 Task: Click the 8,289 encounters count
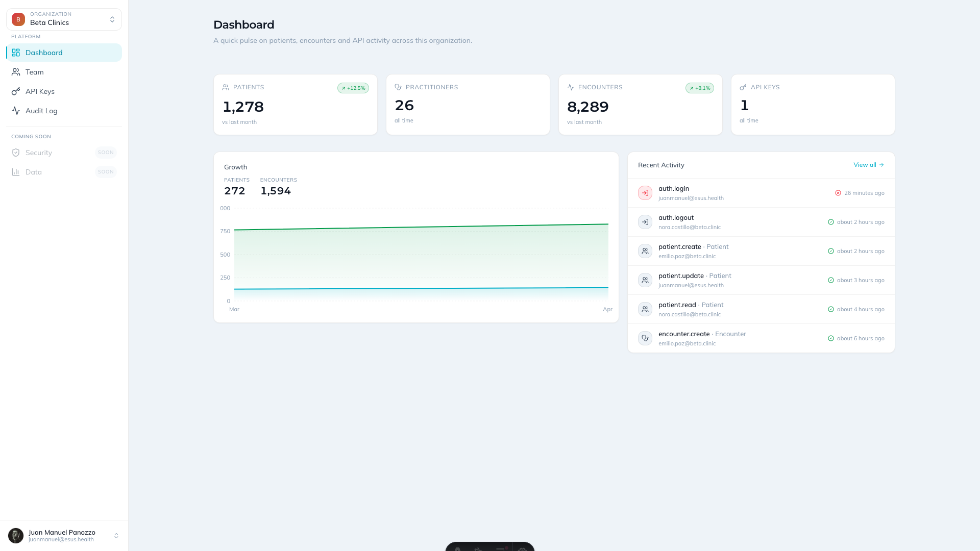(588, 107)
